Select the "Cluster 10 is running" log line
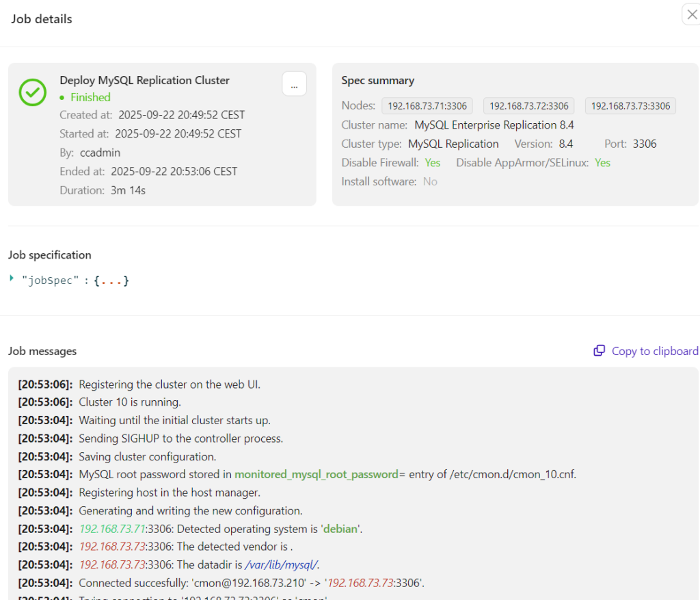The width and height of the screenshot is (700, 600). [130, 402]
